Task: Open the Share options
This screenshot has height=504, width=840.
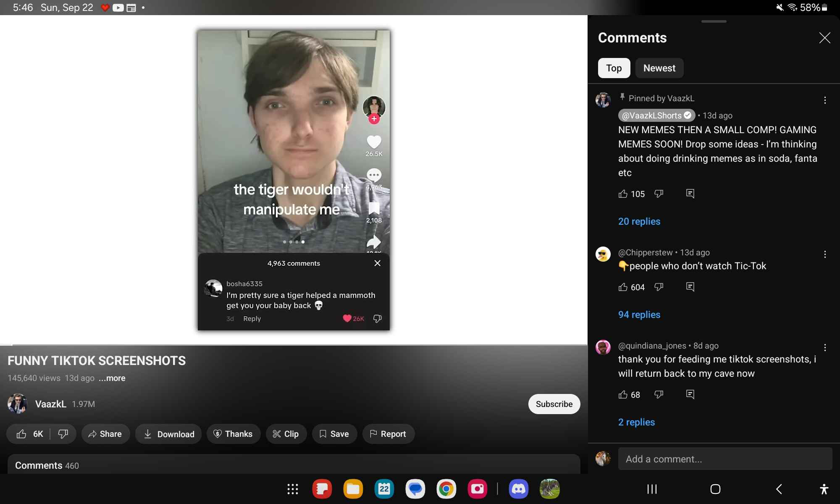Action: (x=105, y=434)
